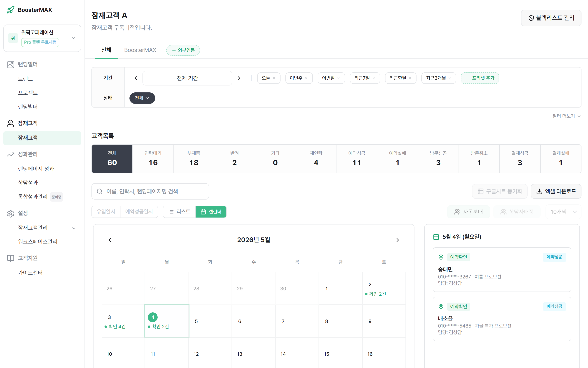Show all 60 customers tab
This screenshot has height=368, width=588.
coord(112,159)
